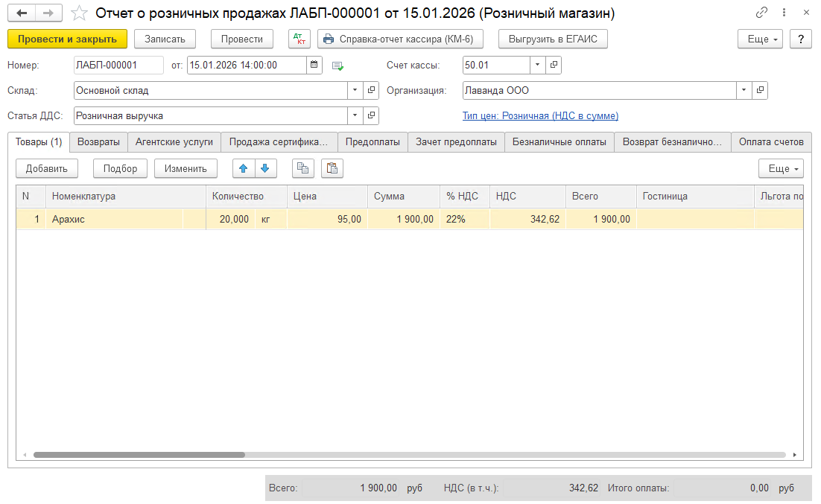
Task: Open Безналичные оплаты tab
Action: pyautogui.click(x=560, y=142)
